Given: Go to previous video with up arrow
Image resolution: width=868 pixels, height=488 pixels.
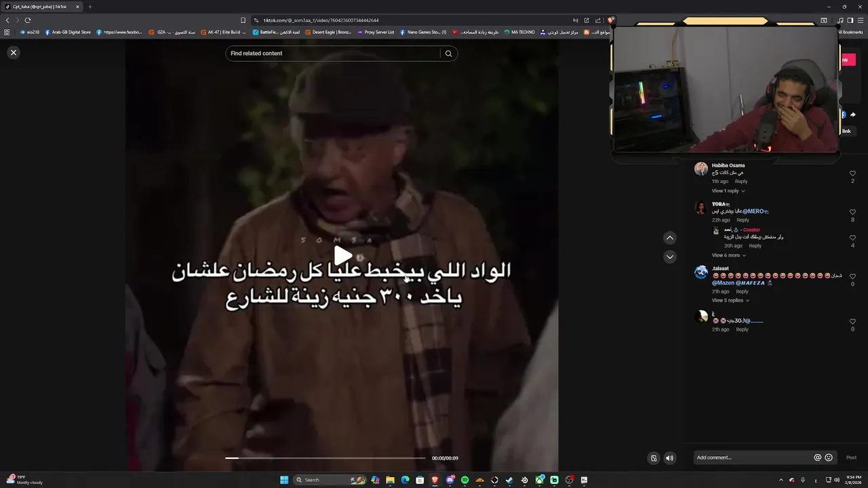Looking at the screenshot, I should [670, 238].
